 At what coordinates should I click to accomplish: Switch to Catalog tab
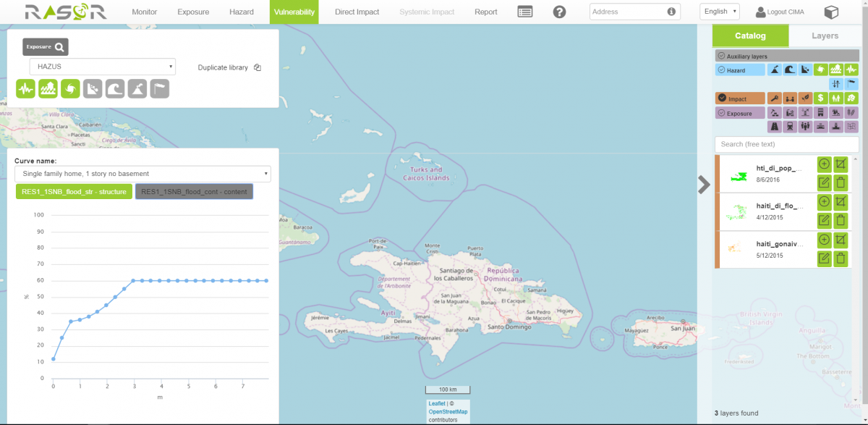coord(750,35)
